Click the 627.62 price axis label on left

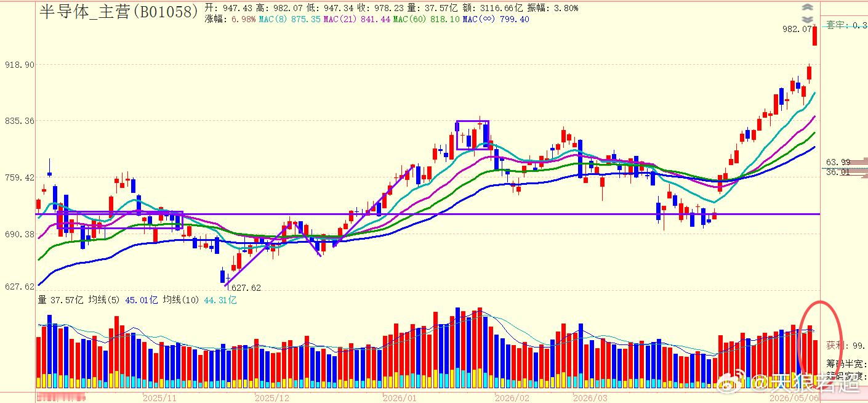(20, 287)
